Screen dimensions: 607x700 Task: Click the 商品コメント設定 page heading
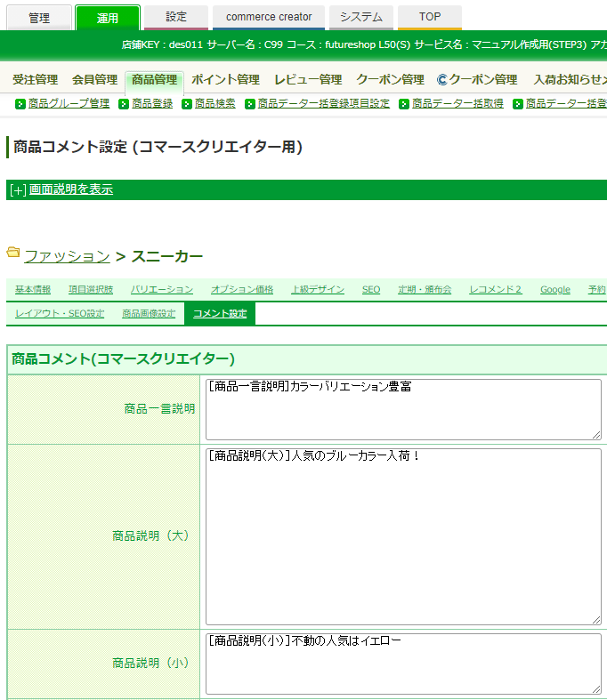158,147
